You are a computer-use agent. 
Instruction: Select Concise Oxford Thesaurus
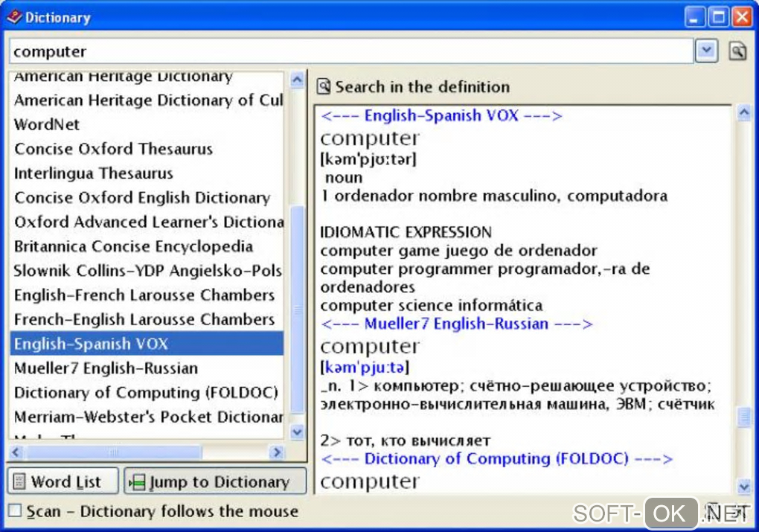146,149
